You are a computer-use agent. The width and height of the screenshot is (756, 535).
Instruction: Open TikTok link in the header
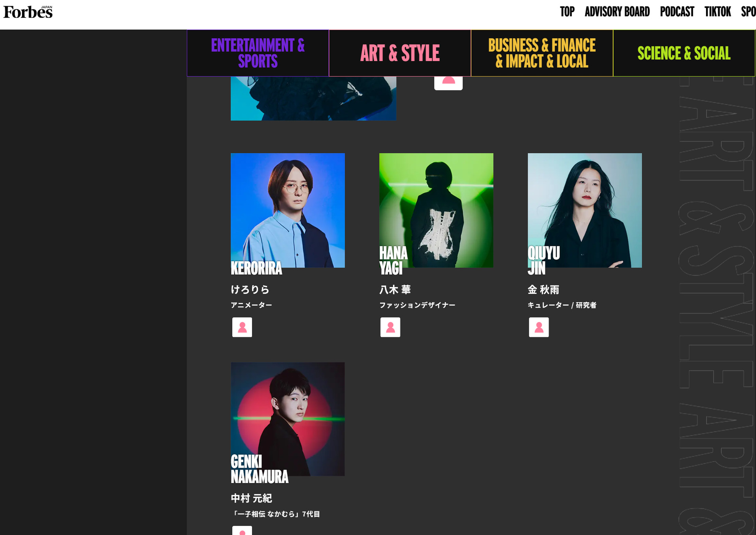717,12
